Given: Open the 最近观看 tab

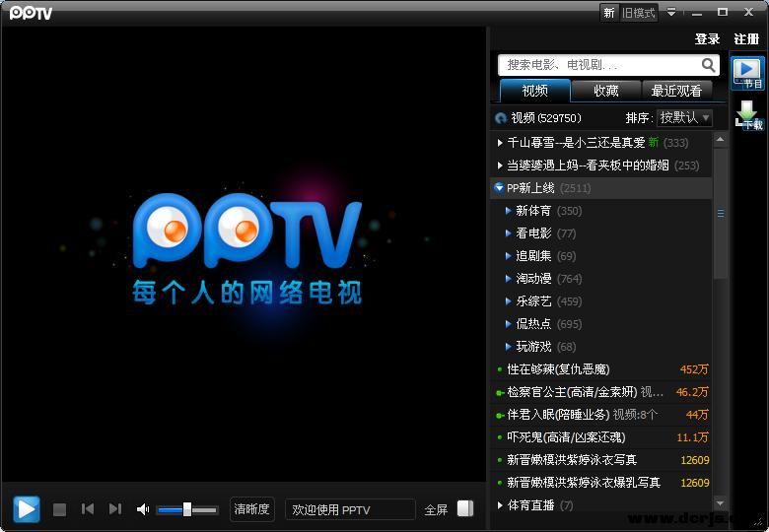Looking at the screenshot, I should [676, 91].
